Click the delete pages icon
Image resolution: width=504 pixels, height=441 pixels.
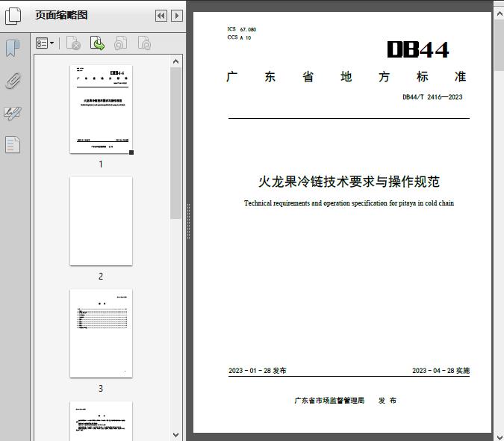pyautogui.click(x=73, y=44)
